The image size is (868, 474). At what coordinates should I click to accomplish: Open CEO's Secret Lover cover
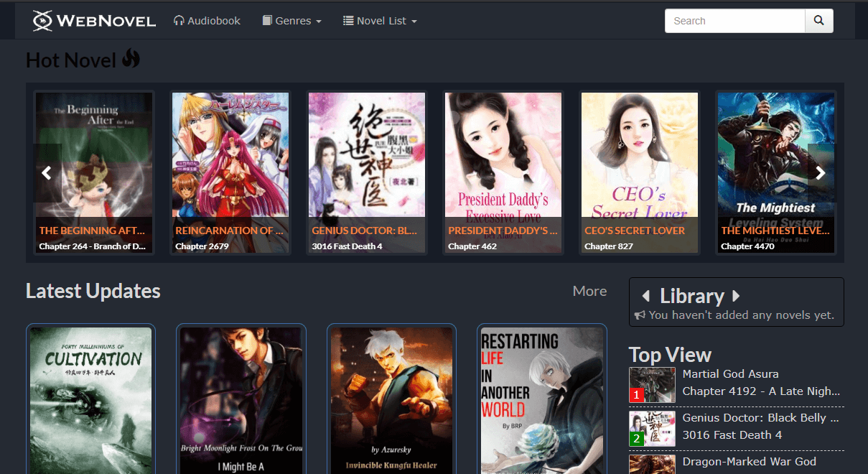[640, 172]
